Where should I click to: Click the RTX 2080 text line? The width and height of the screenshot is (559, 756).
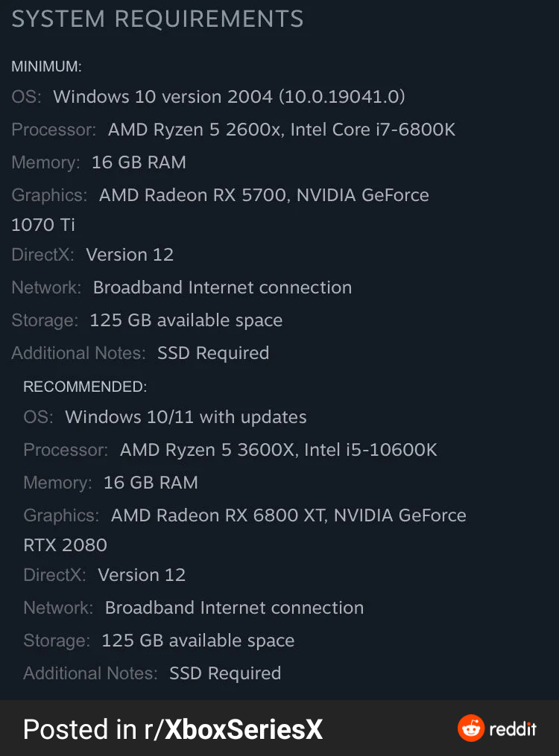pos(66,545)
